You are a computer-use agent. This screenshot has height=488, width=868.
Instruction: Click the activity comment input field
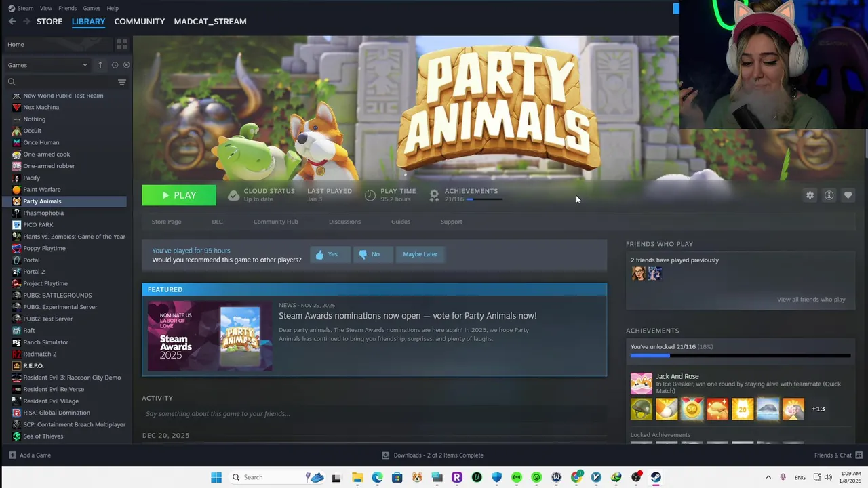tap(373, 414)
